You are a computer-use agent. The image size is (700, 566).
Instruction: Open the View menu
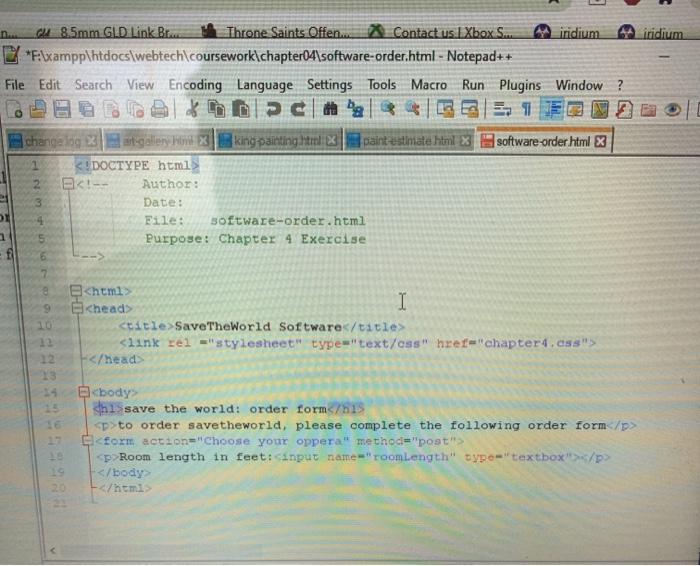click(x=140, y=84)
